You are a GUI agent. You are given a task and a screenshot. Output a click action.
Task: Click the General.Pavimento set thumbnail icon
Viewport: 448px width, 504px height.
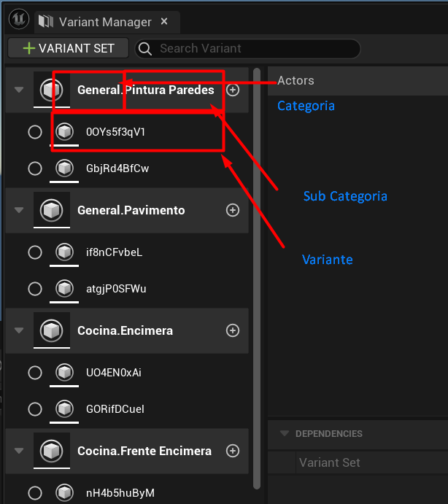[x=51, y=210]
